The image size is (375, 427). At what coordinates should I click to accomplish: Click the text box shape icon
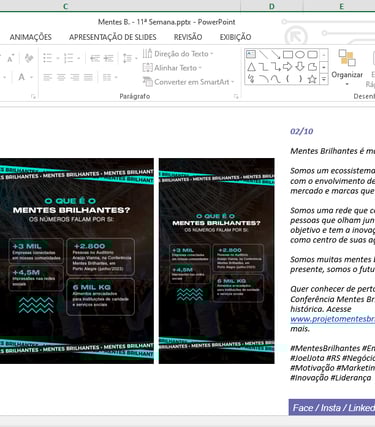(x=251, y=54)
